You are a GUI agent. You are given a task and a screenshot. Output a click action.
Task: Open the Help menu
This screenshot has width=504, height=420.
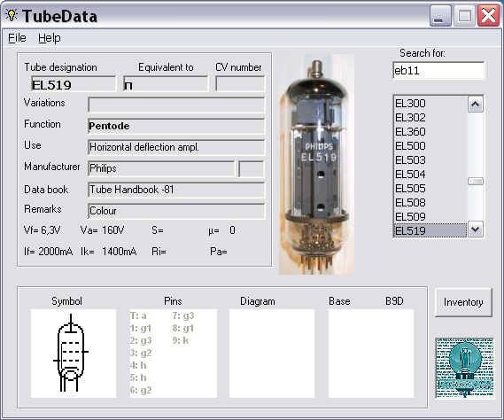50,38
